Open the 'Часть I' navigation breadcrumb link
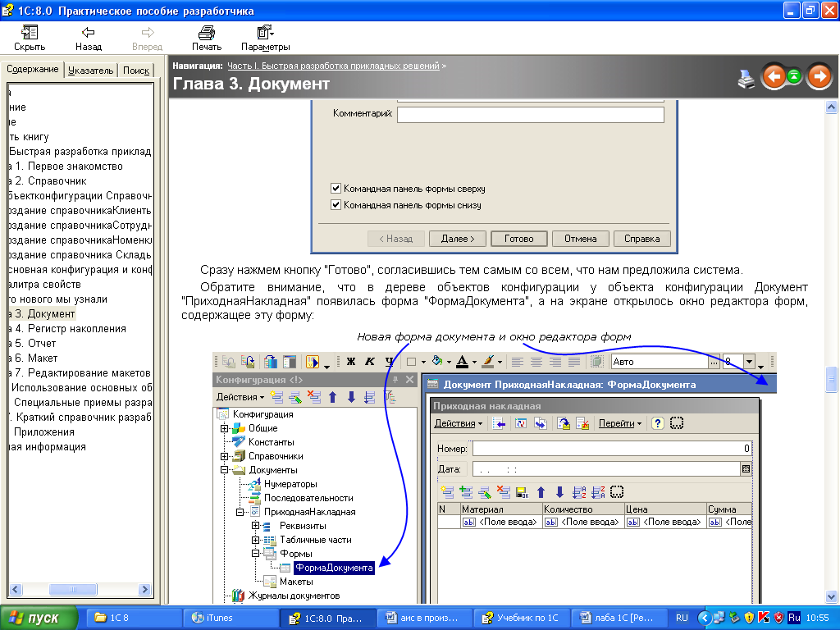 pos(333,65)
